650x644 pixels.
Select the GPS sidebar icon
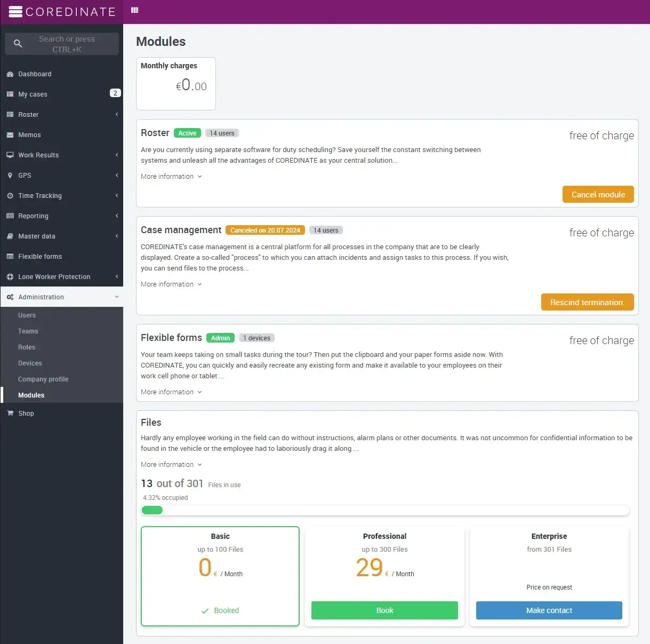point(10,175)
